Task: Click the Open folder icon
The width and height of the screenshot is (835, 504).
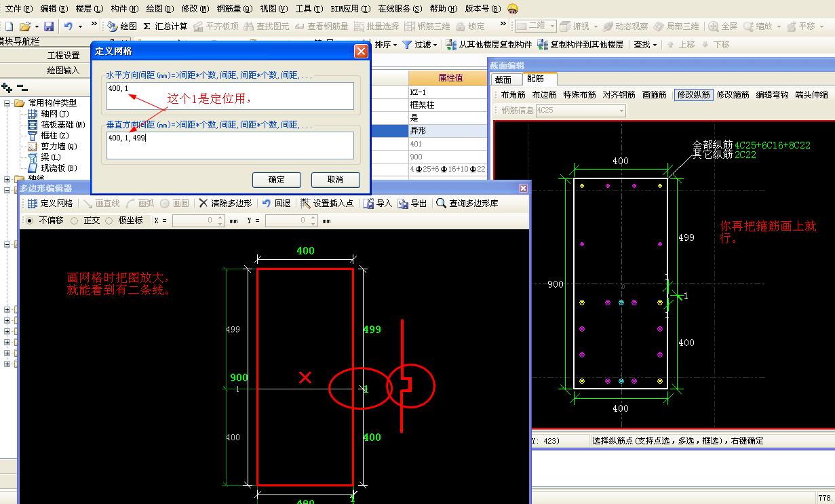Action: (25, 26)
